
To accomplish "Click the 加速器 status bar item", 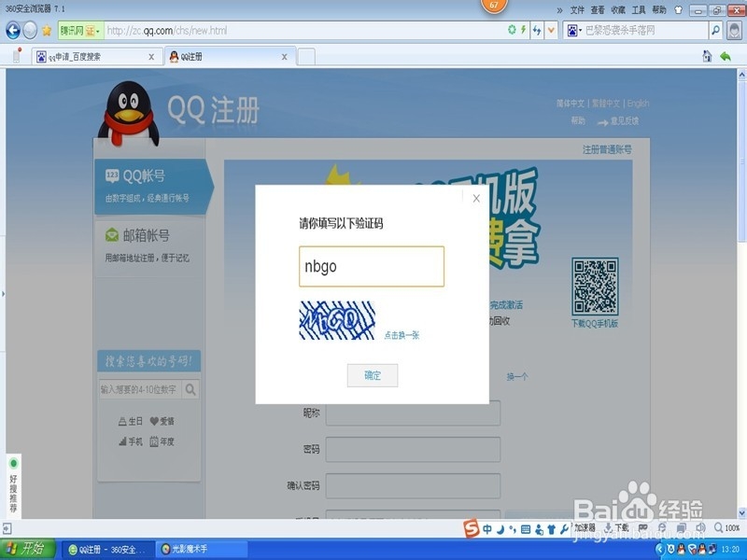I will [x=585, y=527].
